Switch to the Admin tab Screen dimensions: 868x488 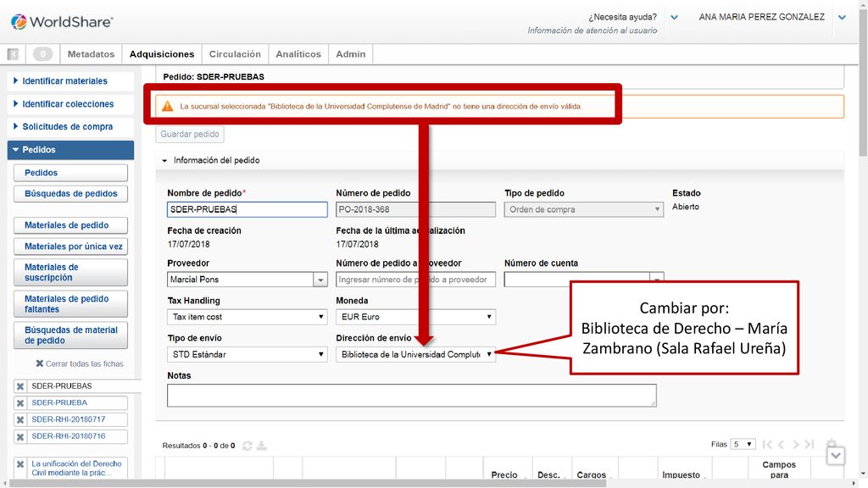pyautogui.click(x=350, y=54)
